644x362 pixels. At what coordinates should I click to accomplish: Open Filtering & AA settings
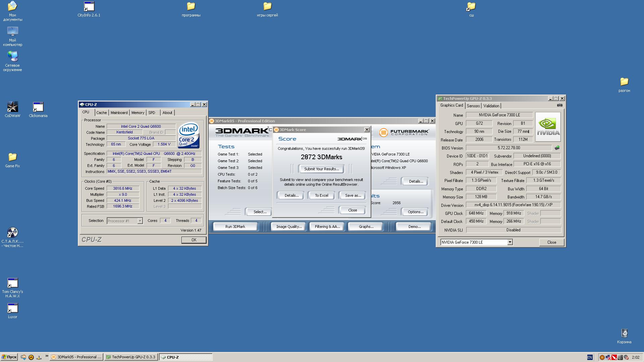click(x=327, y=227)
